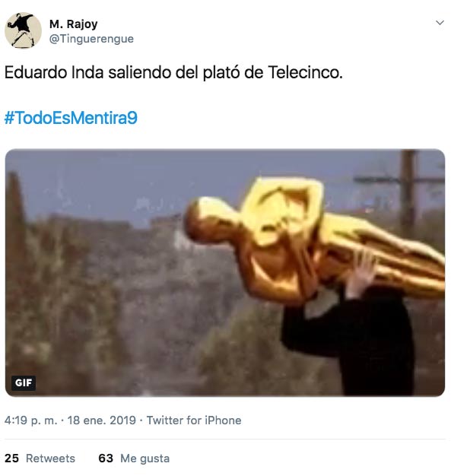Play the golden statue GIF
Screen dimensions: 451x476
225,273
